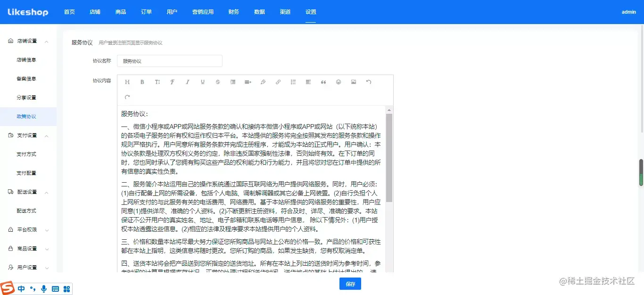Collapse the 配送设置 sidebar group
644x295 pixels.
click(28, 192)
